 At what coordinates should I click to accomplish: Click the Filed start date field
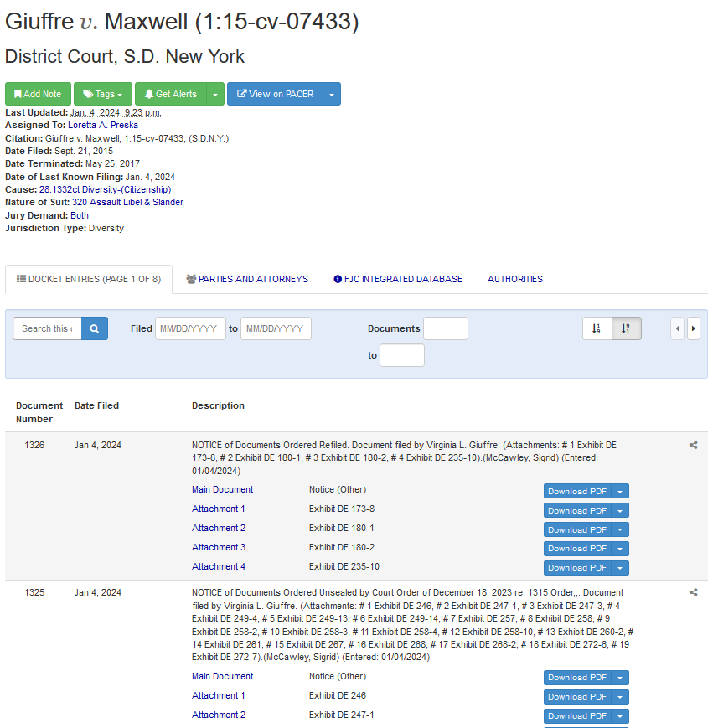click(x=190, y=328)
